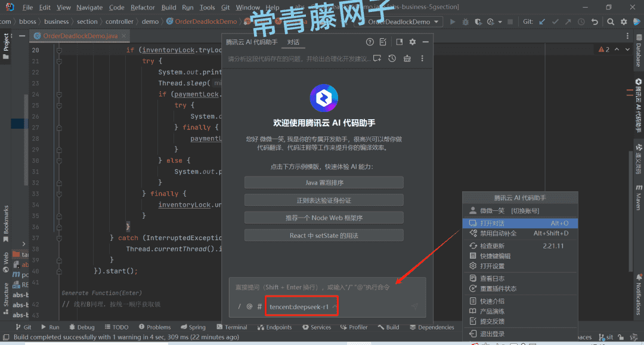Collapse code fold at line 20
This screenshot has height=345, width=644.
click(59, 50)
